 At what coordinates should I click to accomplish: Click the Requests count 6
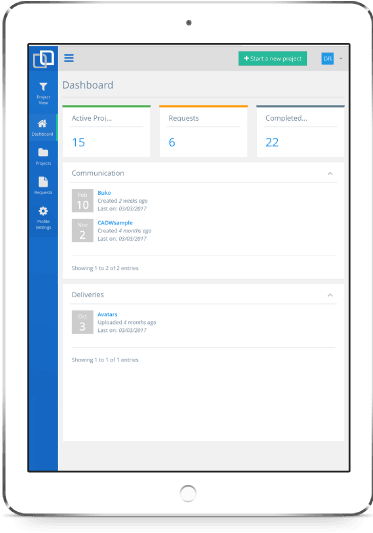[172, 142]
